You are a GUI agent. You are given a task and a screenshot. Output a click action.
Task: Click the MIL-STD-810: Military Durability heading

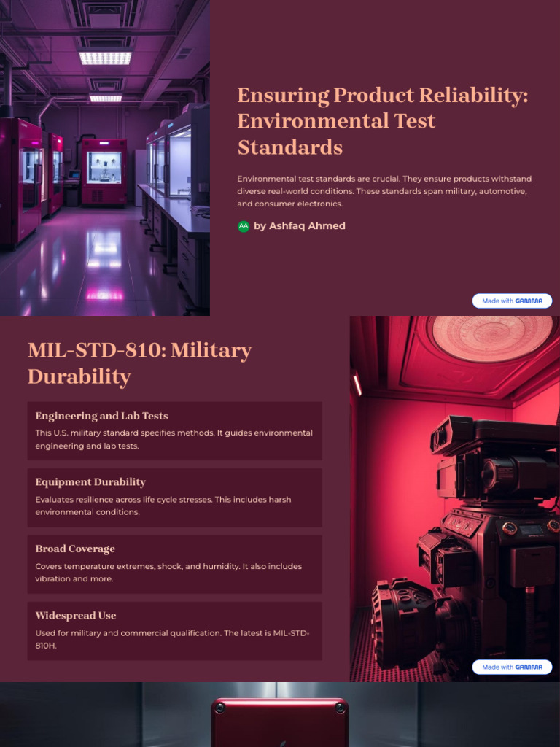coord(139,363)
